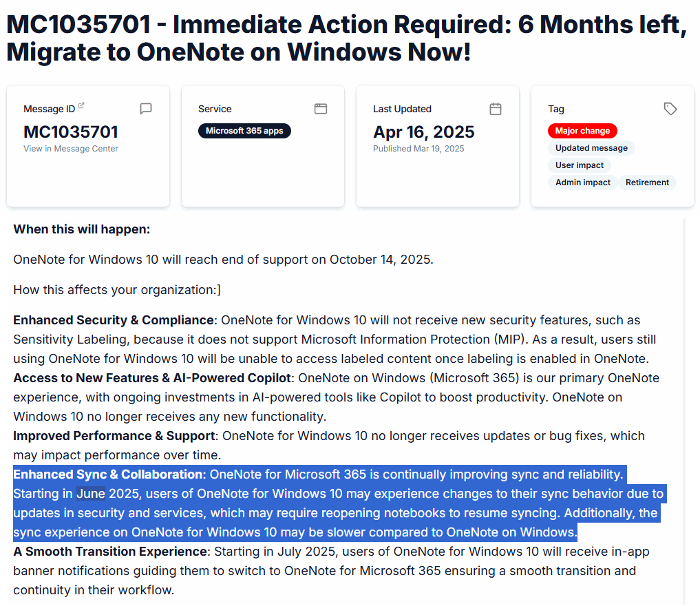Click the external link icon beside Message ID
The image size is (700, 606).
click(81, 106)
